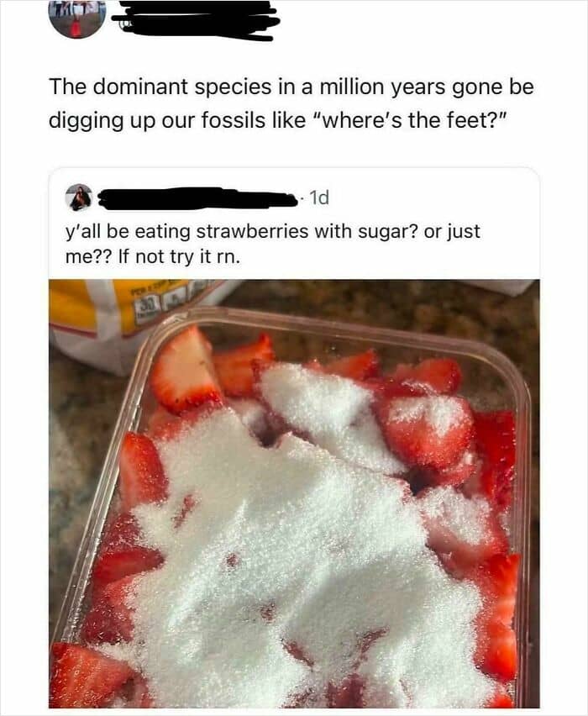The height and width of the screenshot is (716, 588).
Task: Click the "If not try it rn." line
Action: click(x=178, y=256)
